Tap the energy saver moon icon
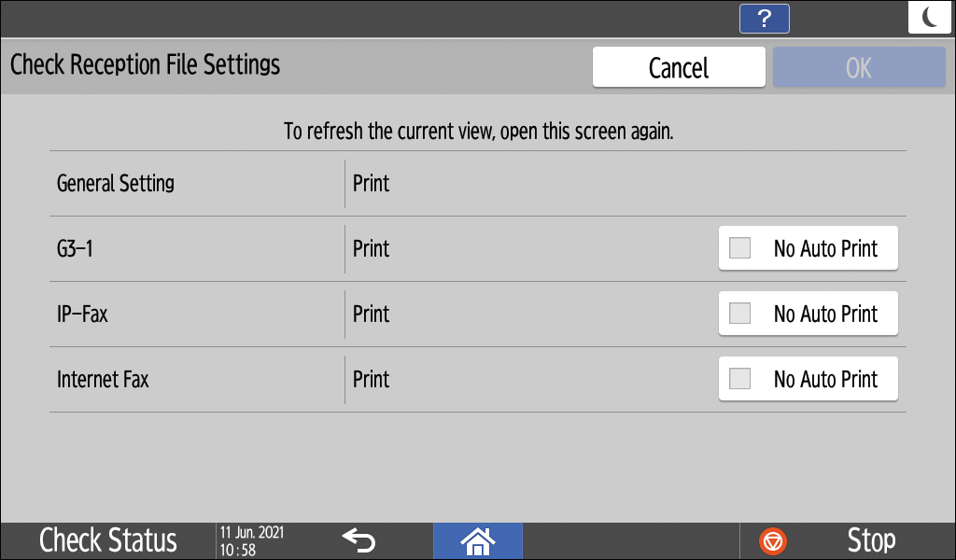 coord(930,19)
